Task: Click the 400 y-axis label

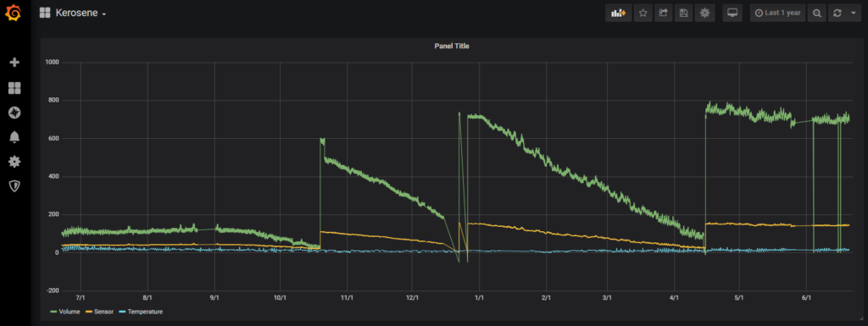Action: [x=54, y=177]
